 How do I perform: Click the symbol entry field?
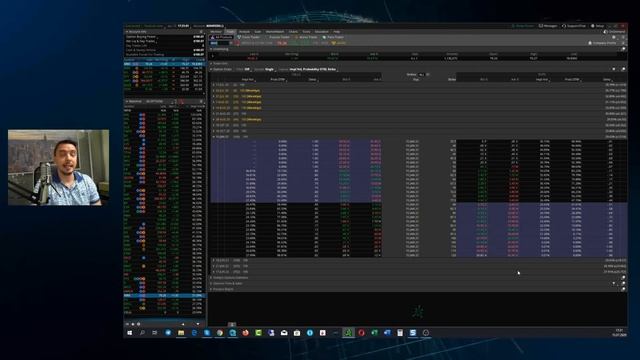click(220, 43)
